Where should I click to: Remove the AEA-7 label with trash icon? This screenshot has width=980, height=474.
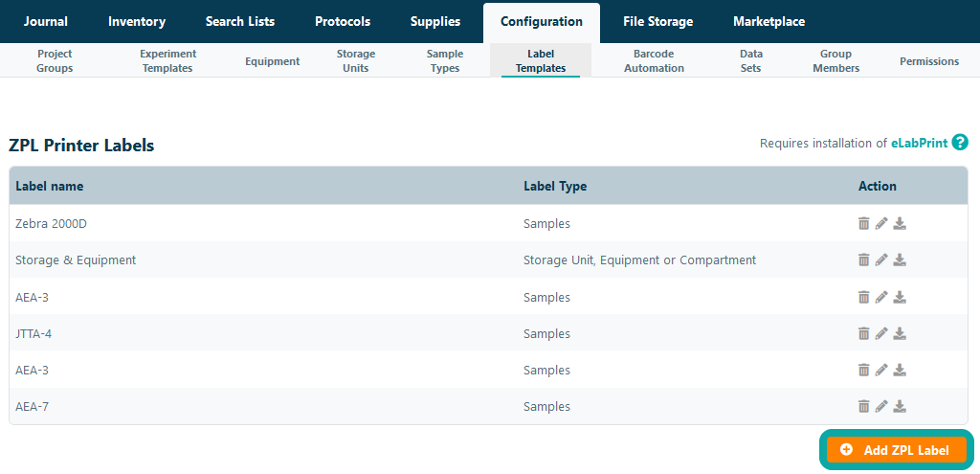click(x=863, y=406)
